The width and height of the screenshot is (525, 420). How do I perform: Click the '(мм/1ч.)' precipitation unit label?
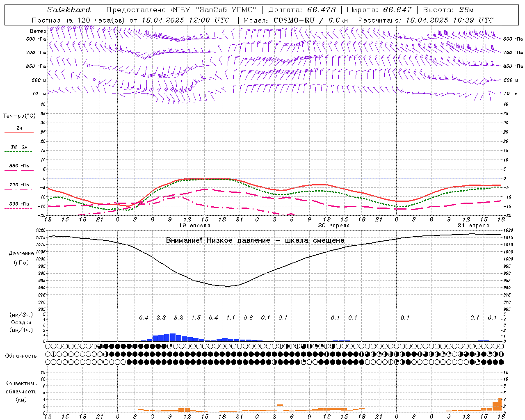21,330
